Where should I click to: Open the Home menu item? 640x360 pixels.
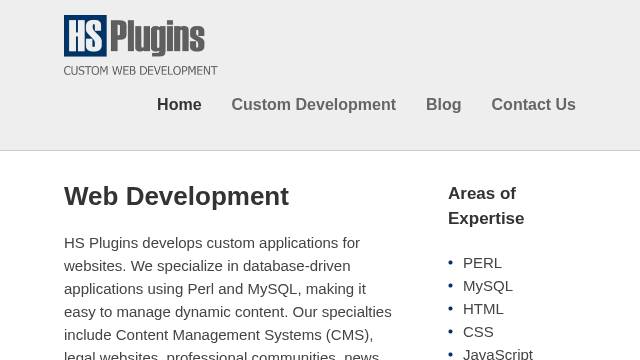[179, 104]
